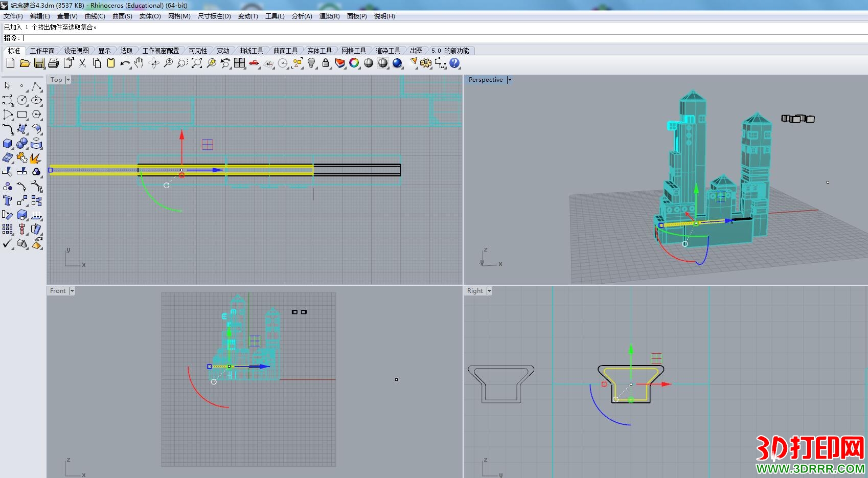Expand the Right viewport dropdown arrow
This screenshot has width=868, height=478.
click(x=489, y=291)
